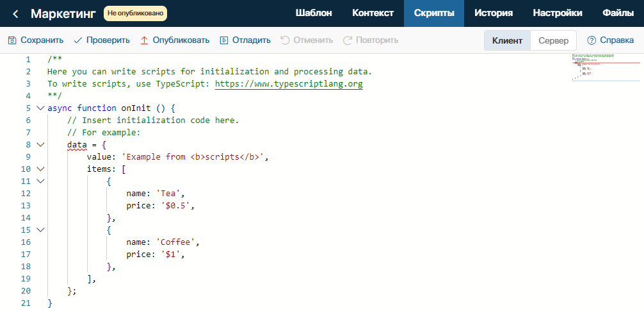The height and width of the screenshot is (309, 644).
Task: Click the back arrow next to Маркетинг
Action: (x=15, y=13)
